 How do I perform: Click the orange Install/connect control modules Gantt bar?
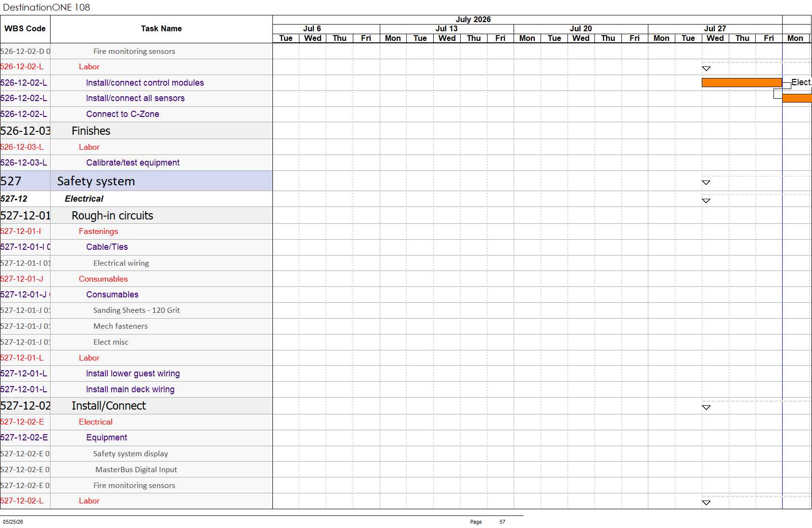coord(742,83)
